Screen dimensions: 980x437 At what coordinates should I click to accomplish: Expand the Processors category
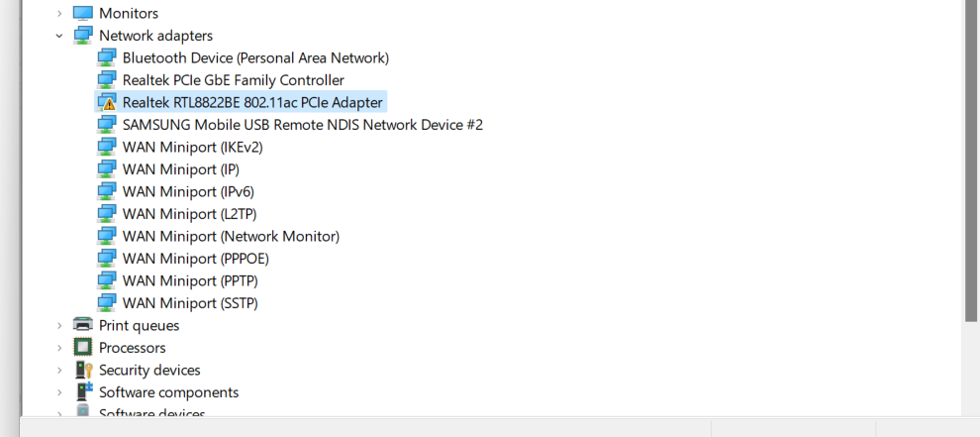coord(59,348)
